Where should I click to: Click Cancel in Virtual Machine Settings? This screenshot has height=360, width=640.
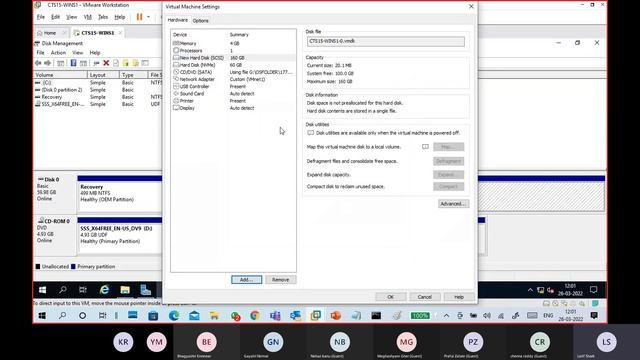click(x=424, y=297)
